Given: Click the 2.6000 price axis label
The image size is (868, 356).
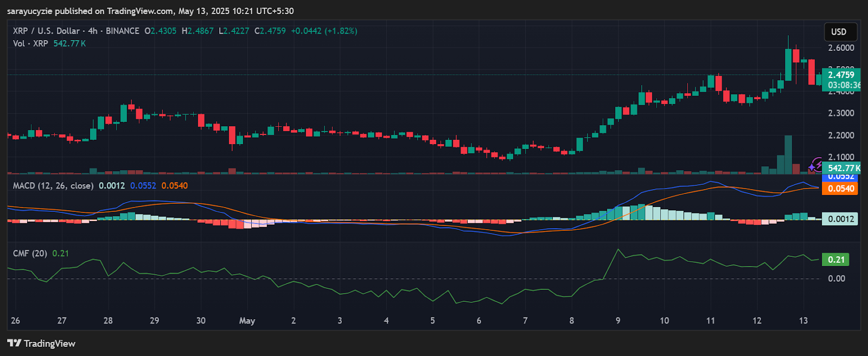Looking at the screenshot, I should 841,48.
